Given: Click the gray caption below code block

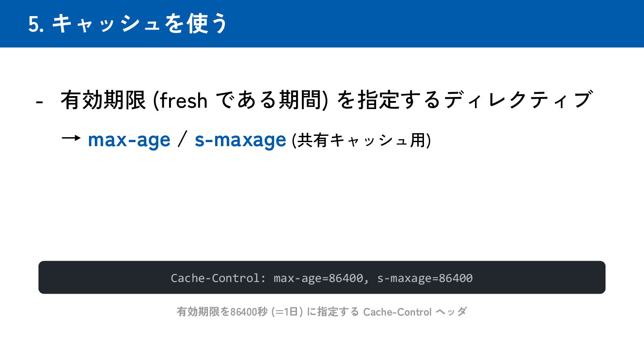Looking at the screenshot, I should tap(322, 311).
